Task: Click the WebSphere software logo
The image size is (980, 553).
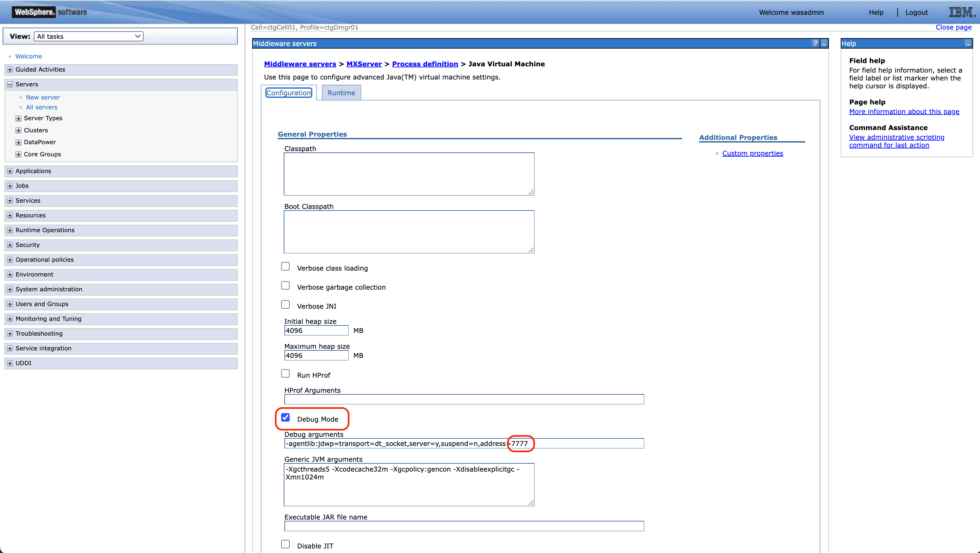Action: [x=50, y=12]
